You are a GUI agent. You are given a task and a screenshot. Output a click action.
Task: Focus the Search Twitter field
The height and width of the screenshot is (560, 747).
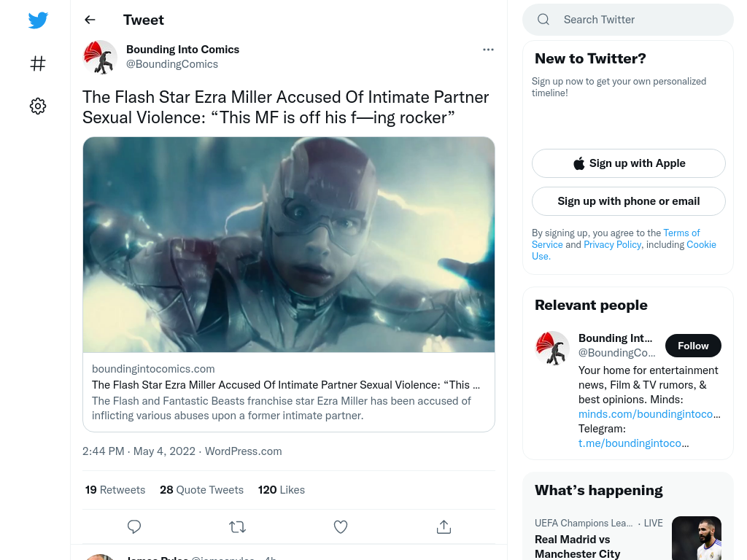coord(628,20)
